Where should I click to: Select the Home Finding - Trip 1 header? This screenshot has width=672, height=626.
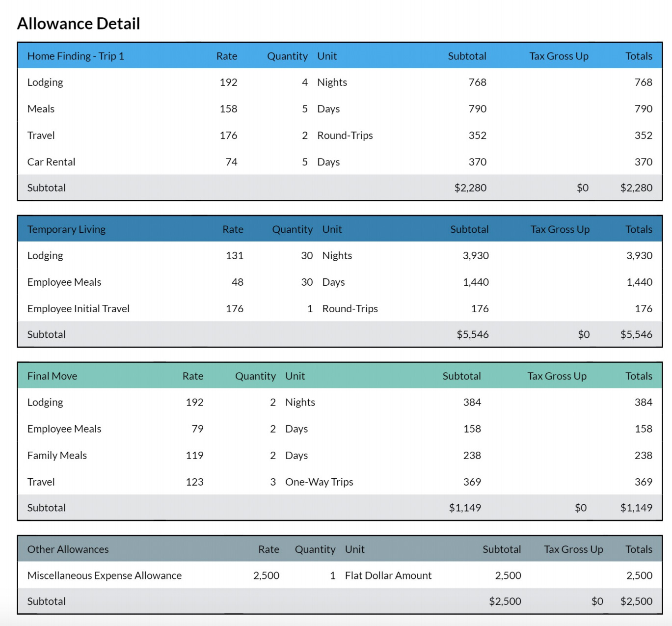(x=76, y=56)
